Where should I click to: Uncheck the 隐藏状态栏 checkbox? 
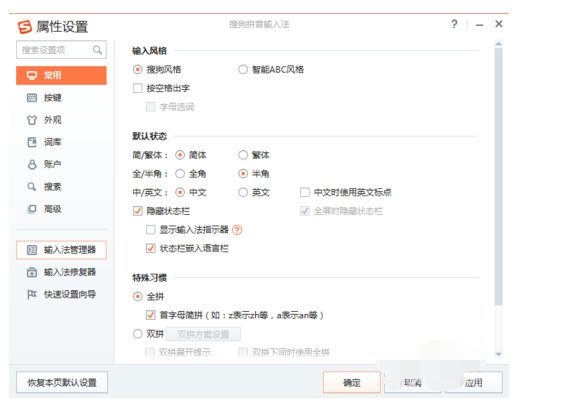tap(138, 211)
